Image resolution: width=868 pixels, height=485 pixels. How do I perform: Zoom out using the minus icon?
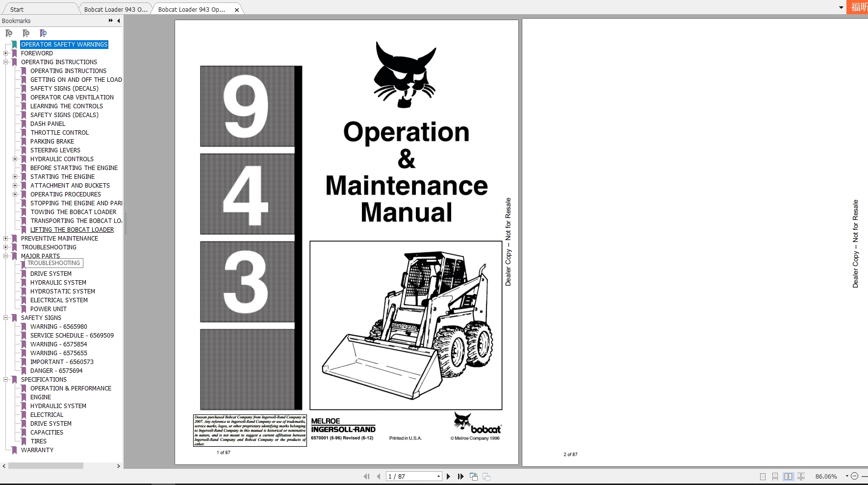coord(855,476)
